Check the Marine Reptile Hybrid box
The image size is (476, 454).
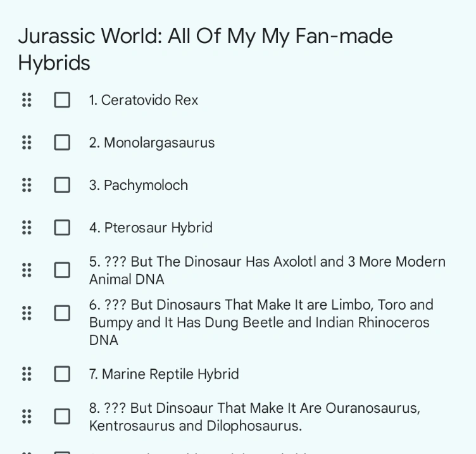tap(62, 374)
